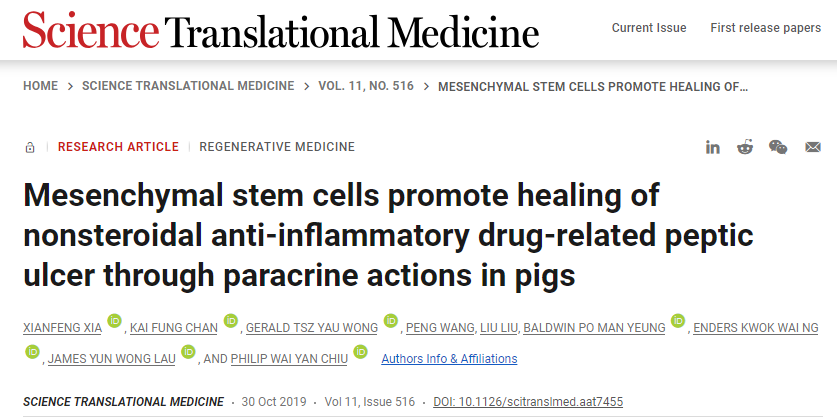The image size is (837, 420).
Task: Go to First release papers
Action: pyautogui.click(x=765, y=28)
